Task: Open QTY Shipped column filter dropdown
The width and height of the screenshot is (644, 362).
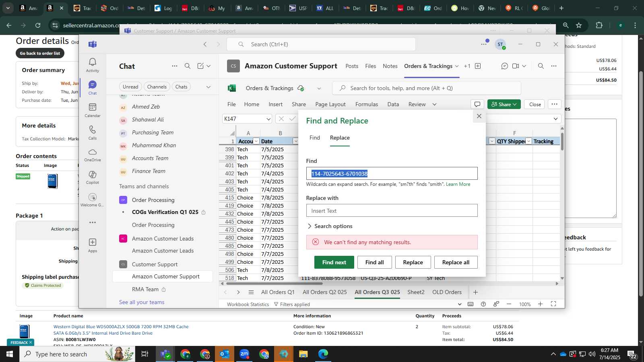Action: click(529, 141)
